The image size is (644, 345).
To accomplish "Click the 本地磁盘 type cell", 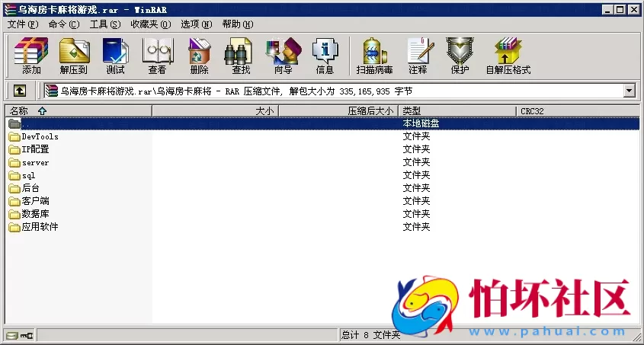I will coord(421,123).
